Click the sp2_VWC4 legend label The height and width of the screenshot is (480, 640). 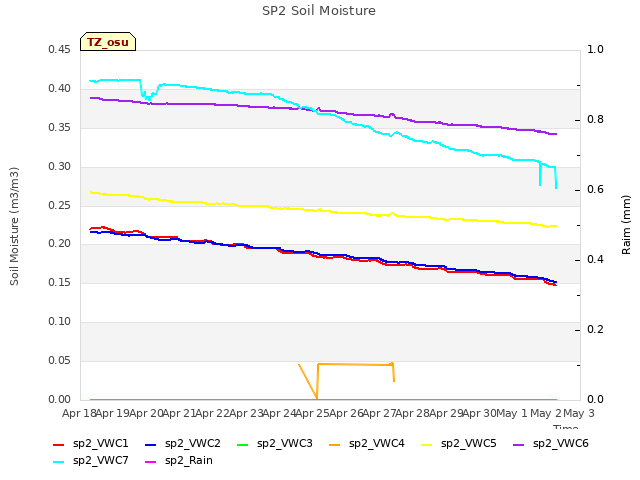pyautogui.click(x=376, y=444)
